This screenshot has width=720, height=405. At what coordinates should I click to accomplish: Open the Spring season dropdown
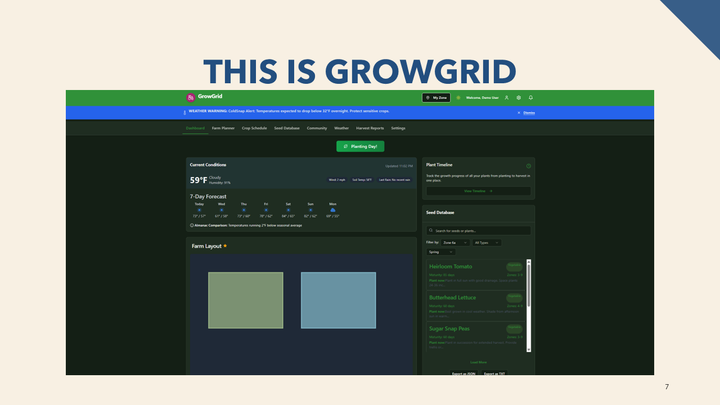441,252
